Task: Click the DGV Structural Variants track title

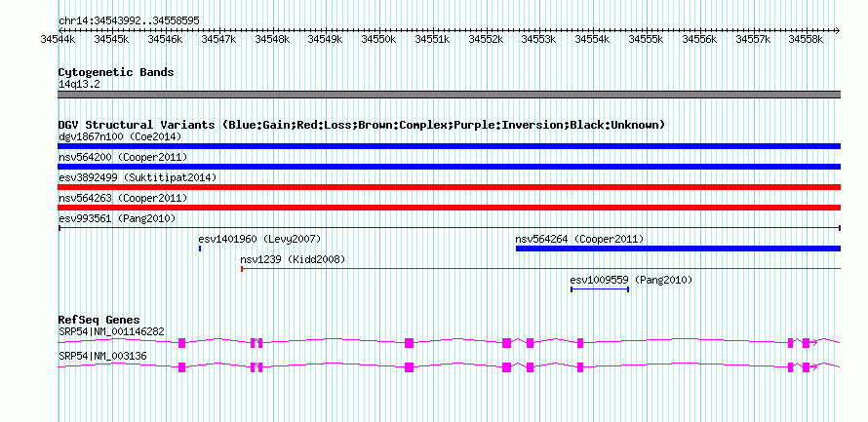Action: point(362,125)
